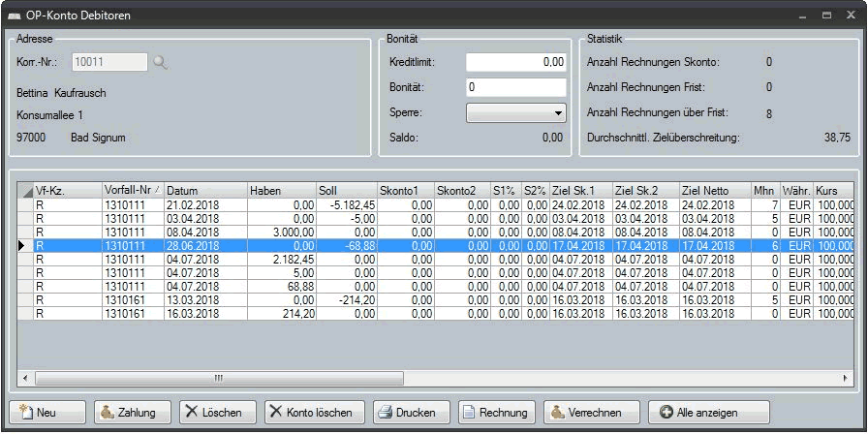Click into the Kreditlimit input field
Screen dimensions: 868x434
[x=515, y=63]
